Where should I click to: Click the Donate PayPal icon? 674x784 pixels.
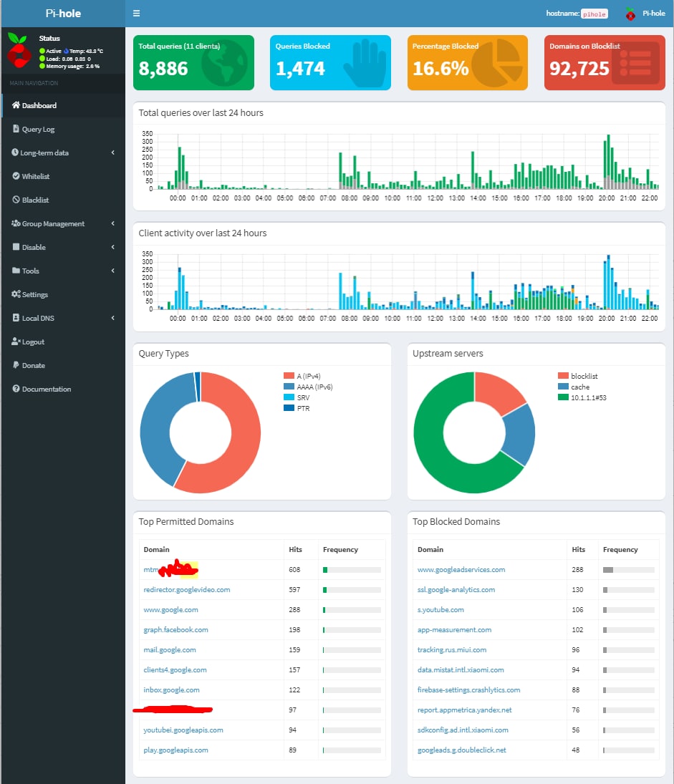point(16,365)
